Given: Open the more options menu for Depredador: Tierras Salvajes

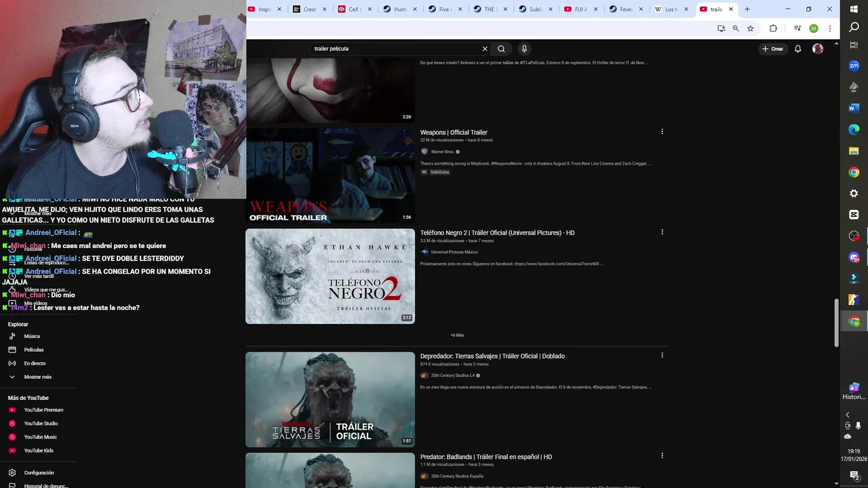Looking at the screenshot, I should pyautogui.click(x=662, y=355).
